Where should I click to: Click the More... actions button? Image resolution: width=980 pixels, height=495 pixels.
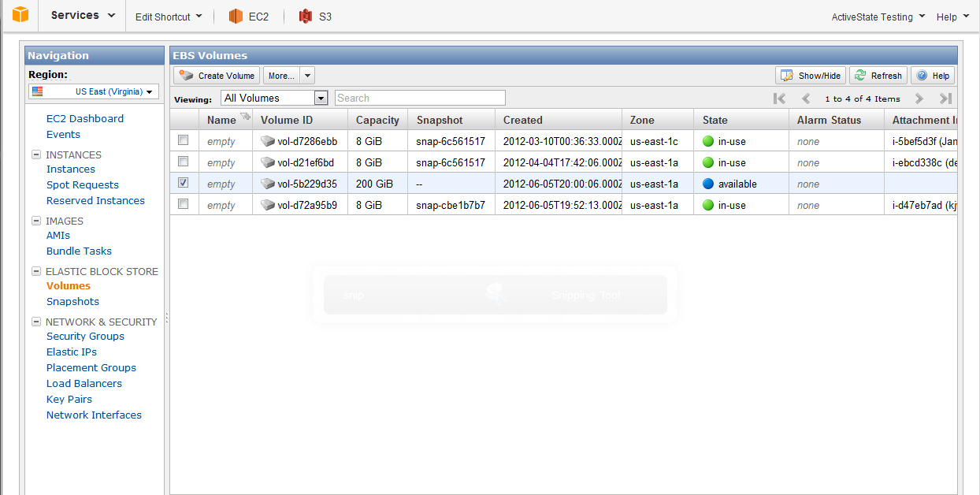pos(281,76)
